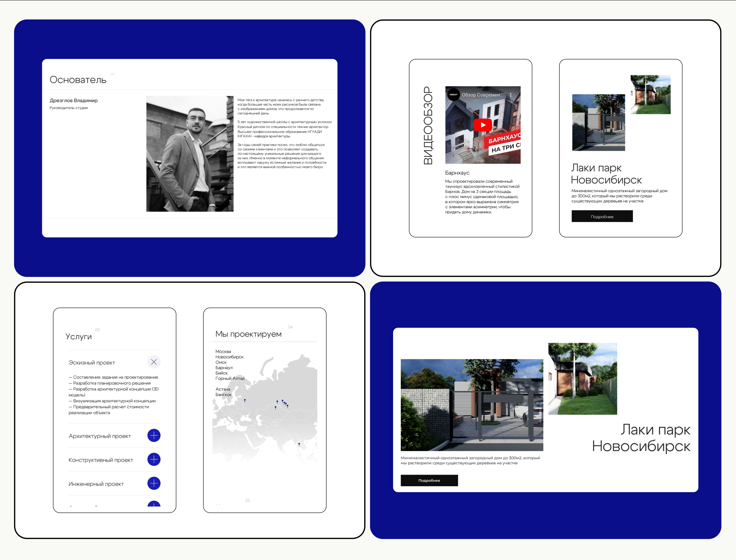The width and height of the screenshot is (736, 560).
Task: Expand Инженерный проект with its plus icon
Action: pyautogui.click(x=154, y=483)
